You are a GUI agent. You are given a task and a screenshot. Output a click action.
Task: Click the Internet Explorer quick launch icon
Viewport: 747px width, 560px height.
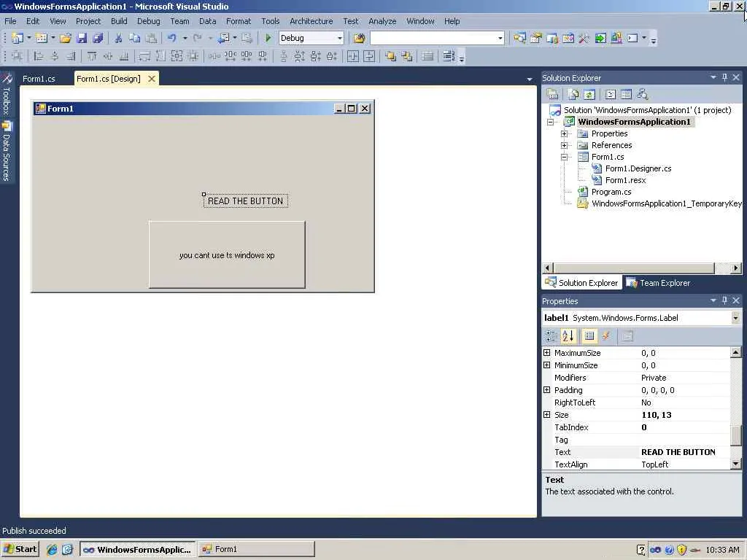[52, 549]
